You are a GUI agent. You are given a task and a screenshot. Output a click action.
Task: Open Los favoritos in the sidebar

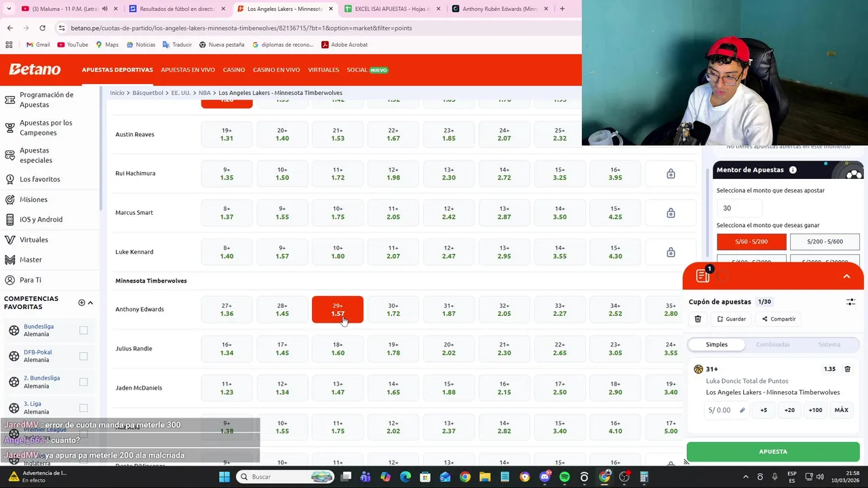tap(40, 179)
